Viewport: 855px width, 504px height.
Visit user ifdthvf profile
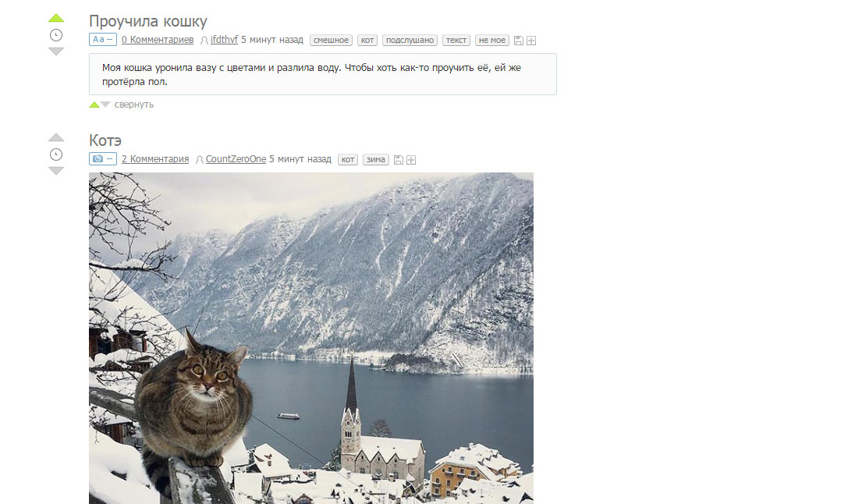click(x=224, y=40)
